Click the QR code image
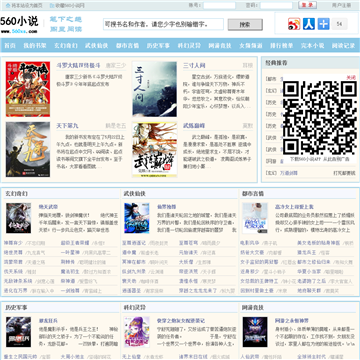360x360 pixels. click(319, 118)
